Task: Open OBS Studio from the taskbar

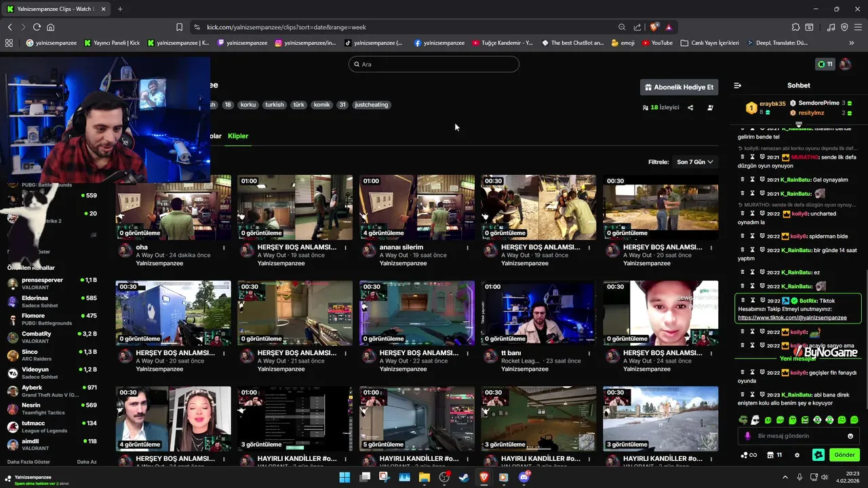Action: point(444,477)
